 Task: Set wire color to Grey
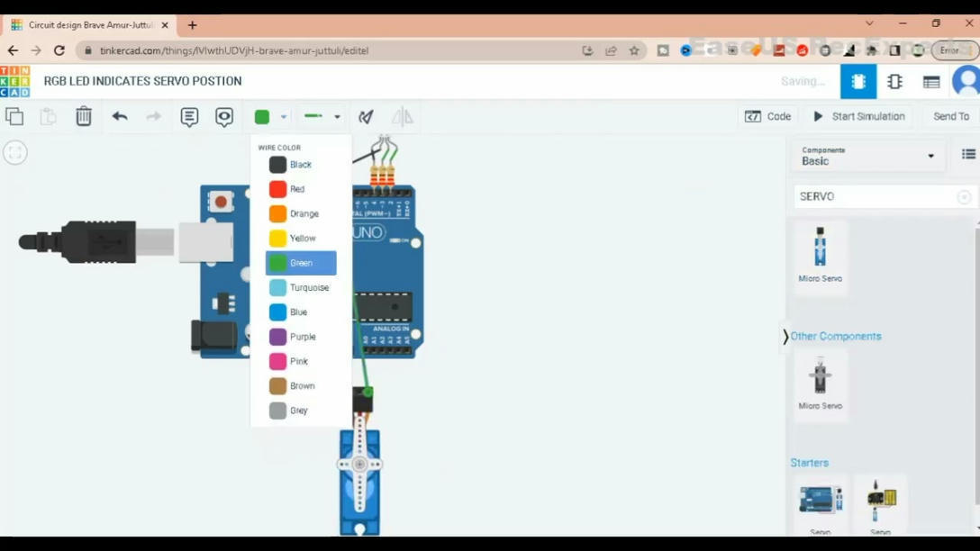click(x=301, y=411)
